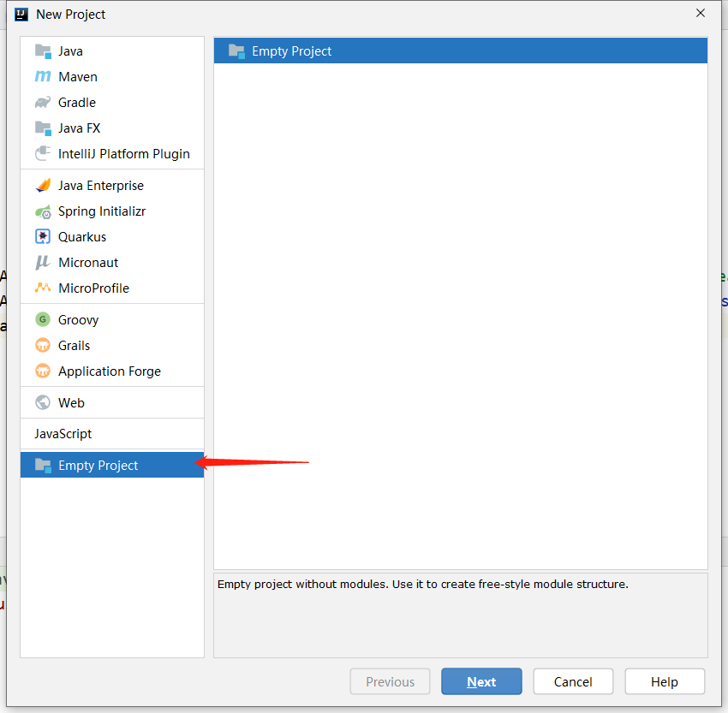Select Quarkus project type
The image size is (728, 713).
[112, 236]
